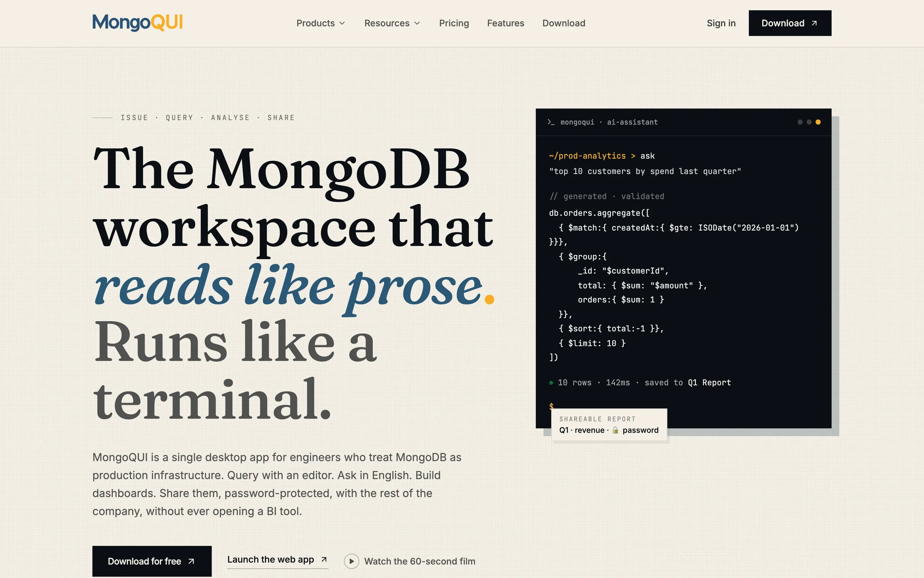The image size is (924, 578).
Task: Open the Pricing nav item
Action: (454, 23)
